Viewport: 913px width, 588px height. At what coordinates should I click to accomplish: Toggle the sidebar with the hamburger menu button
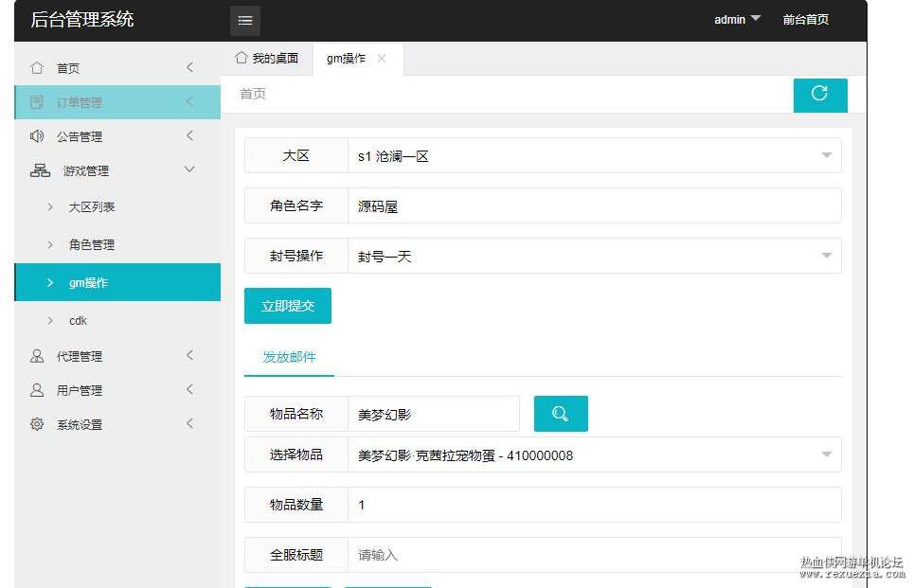point(245,21)
